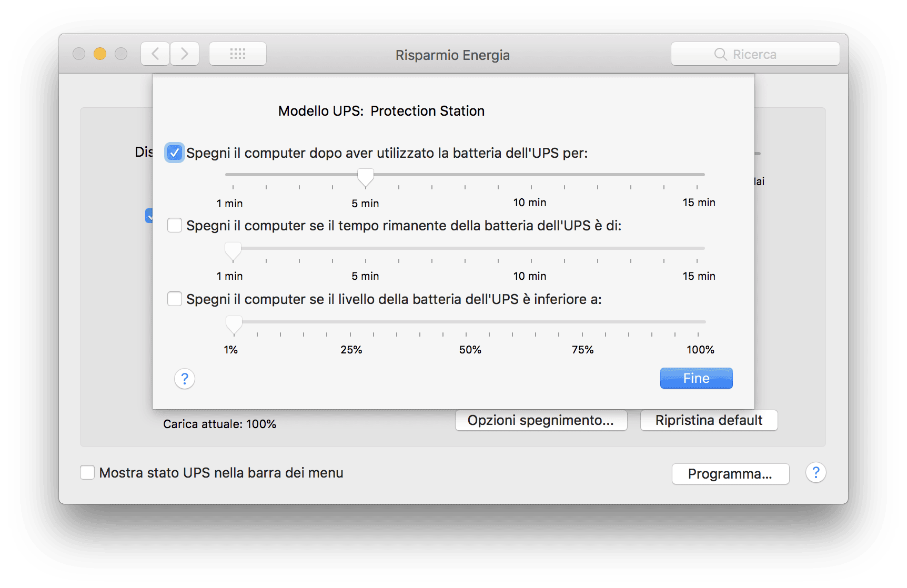907x588 pixels.
Task: Go back with the left chevron button
Action: click(155, 54)
